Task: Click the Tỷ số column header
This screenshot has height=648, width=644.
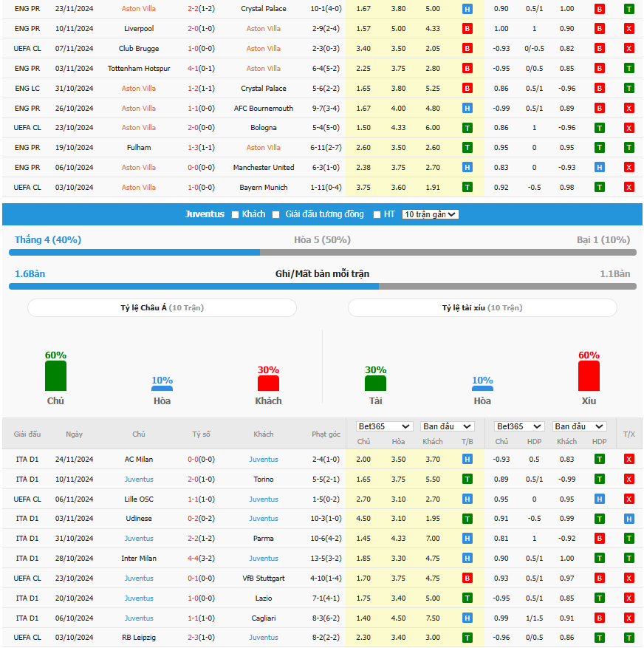Action: click(x=201, y=434)
